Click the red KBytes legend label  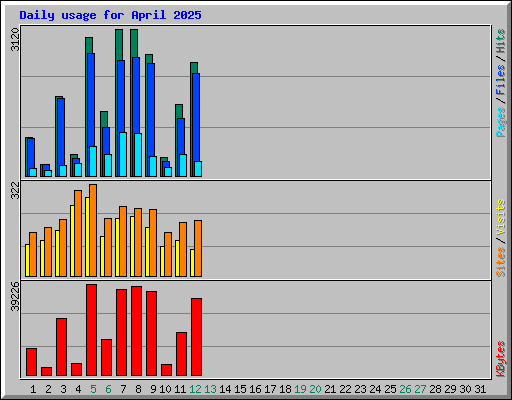coord(500,359)
